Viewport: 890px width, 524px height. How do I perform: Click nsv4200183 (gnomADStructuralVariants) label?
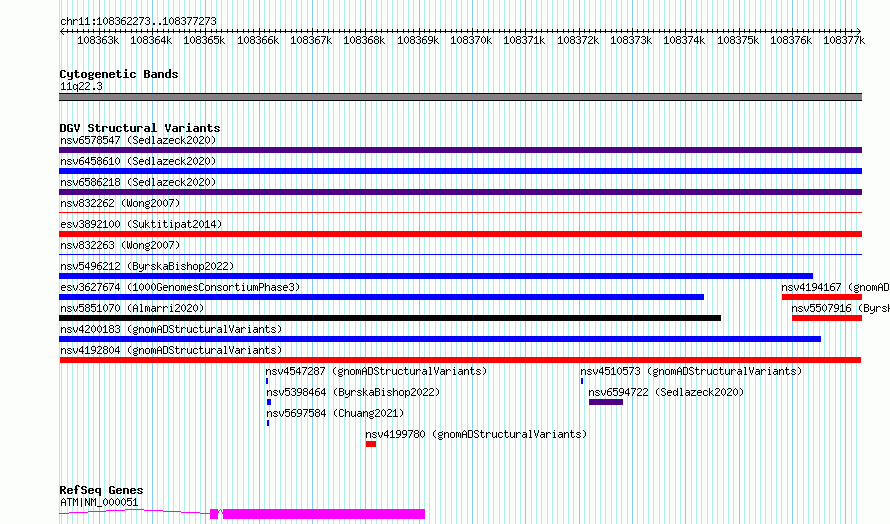coord(171,329)
